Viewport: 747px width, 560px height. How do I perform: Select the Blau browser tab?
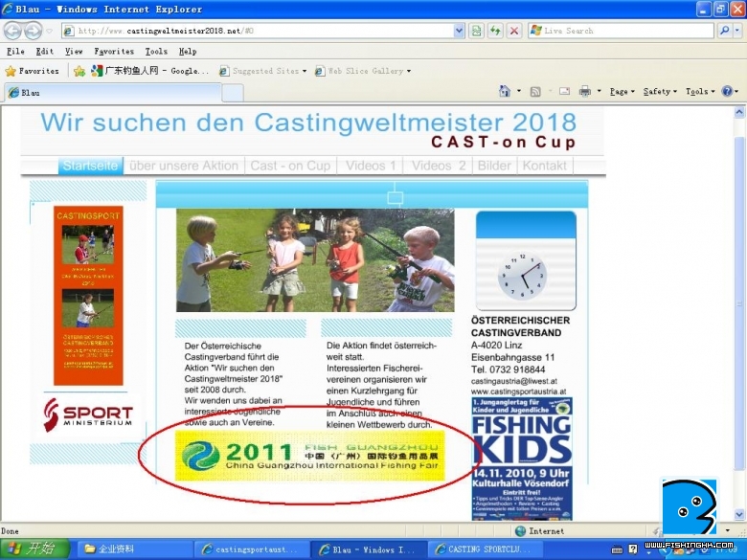click(113, 93)
